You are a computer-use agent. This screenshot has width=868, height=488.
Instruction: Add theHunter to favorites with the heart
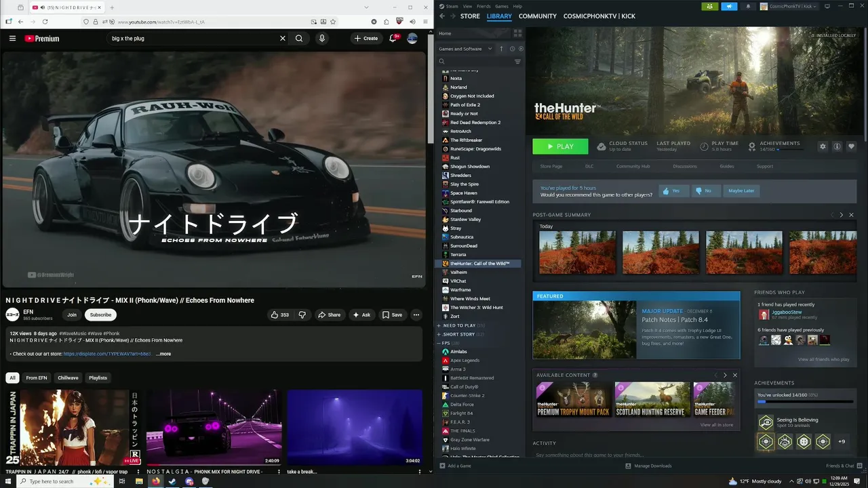pos(852,146)
